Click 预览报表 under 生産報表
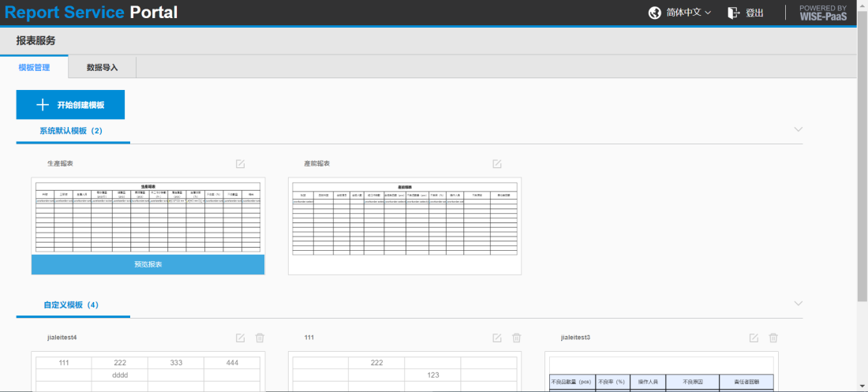This screenshot has height=392, width=868. (x=148, y=264)
